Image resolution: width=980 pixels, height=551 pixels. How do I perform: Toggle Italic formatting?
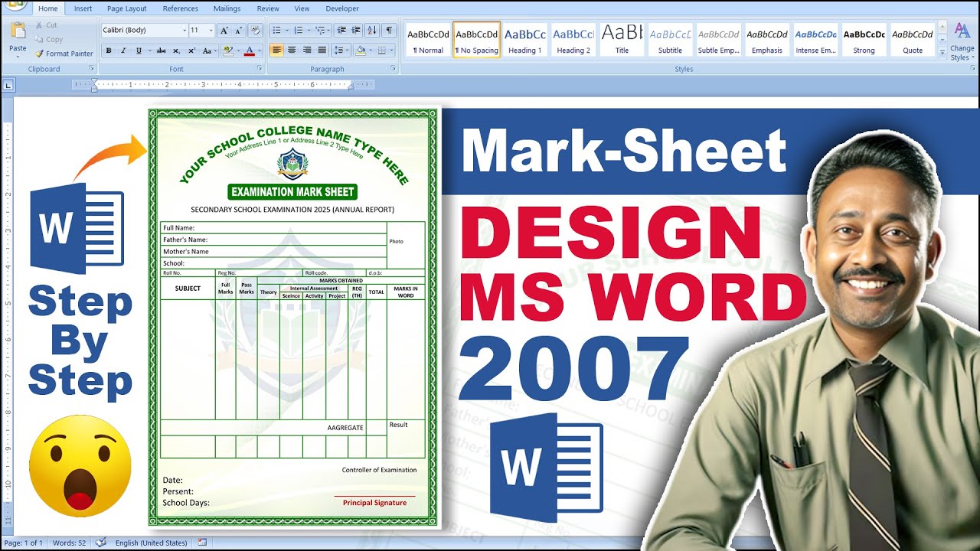tap(123, 51)
